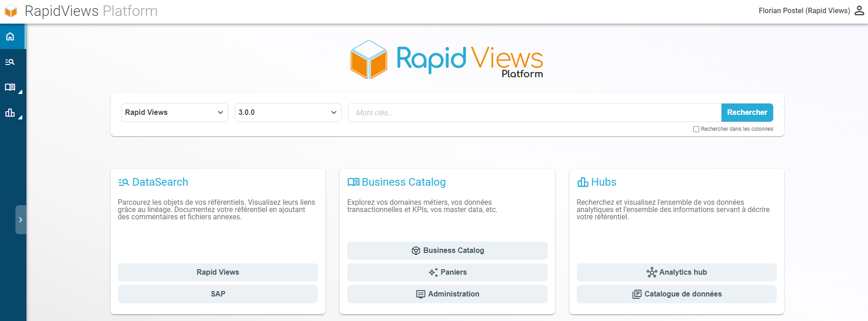Click the Hubs description paragraph
Viewport: 868px width, 321px height.
(673, 210)
